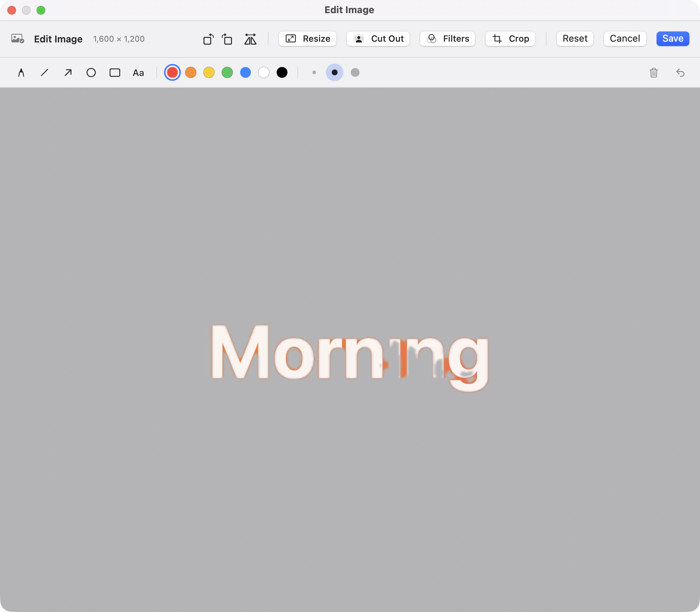Image resolution: width=700 pixels, height=612 pixels.
Task: Choose the white color swatch
Action: click(264, 72)
